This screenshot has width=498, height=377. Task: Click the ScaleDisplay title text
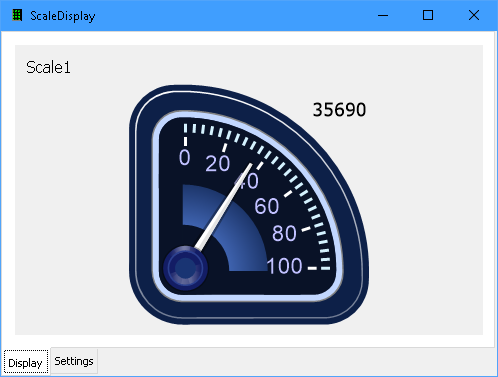63,16
